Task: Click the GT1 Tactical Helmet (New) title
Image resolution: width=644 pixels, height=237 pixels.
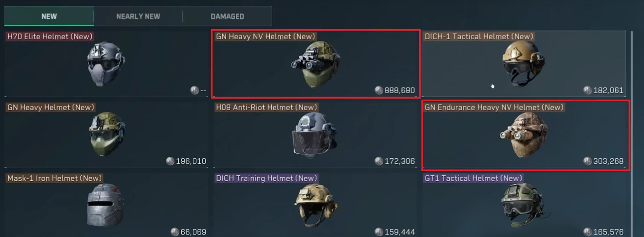Action: pos(473,178)
